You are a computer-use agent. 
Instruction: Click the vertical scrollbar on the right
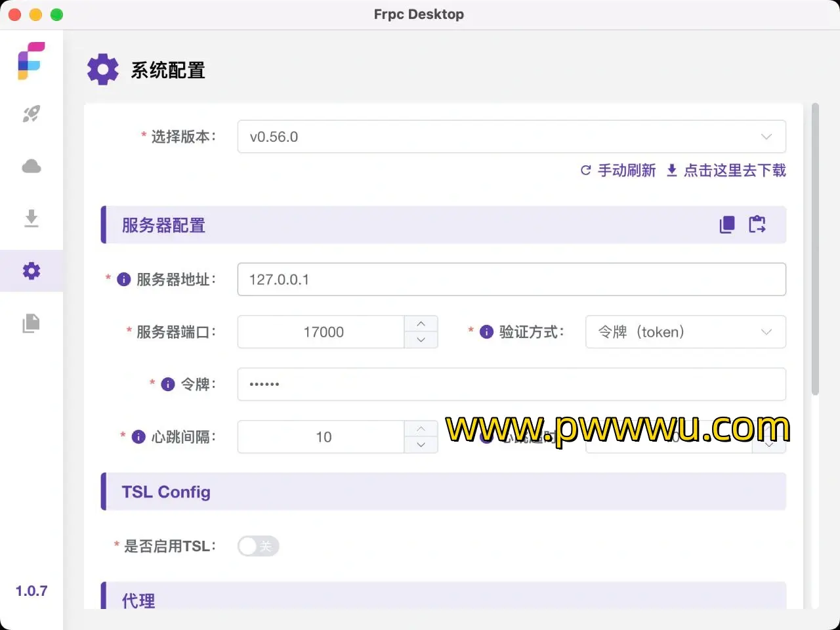point(815,249)
